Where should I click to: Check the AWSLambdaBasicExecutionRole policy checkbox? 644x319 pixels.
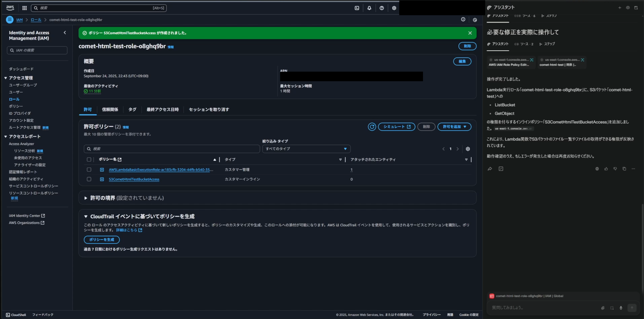coord(89,169)
